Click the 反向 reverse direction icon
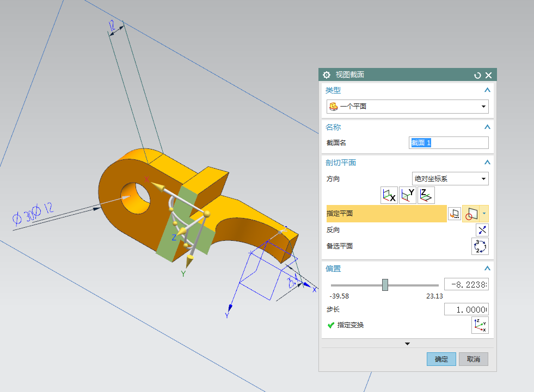Screen dimensions: 534x392 click(481, 230)
